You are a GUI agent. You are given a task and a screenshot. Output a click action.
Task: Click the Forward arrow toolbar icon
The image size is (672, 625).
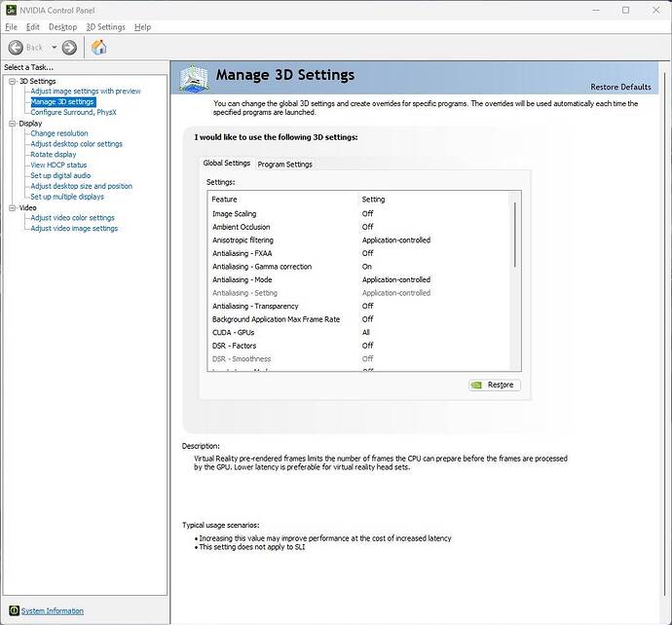[69, 47]
